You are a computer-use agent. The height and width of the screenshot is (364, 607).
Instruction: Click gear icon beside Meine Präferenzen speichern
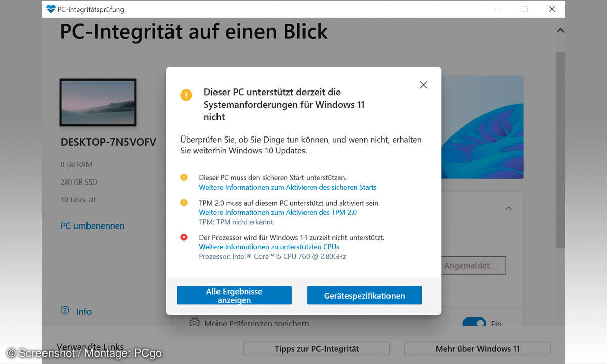click(194, 322)
